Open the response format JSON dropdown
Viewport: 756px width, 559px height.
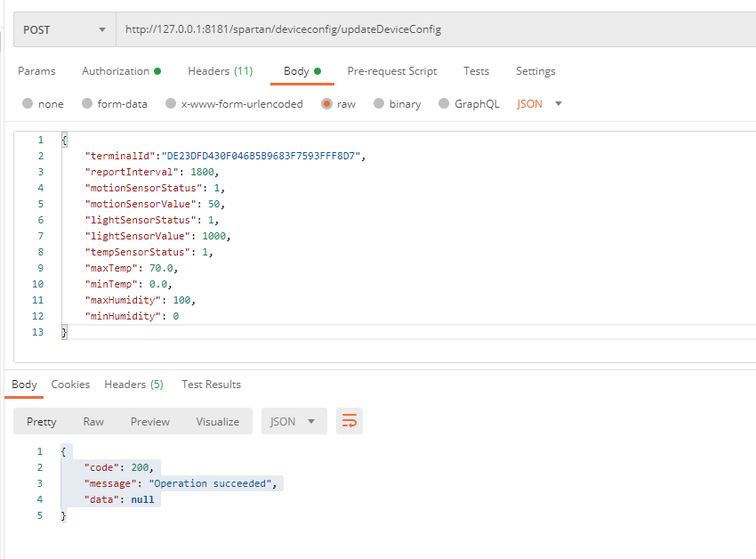294,421
